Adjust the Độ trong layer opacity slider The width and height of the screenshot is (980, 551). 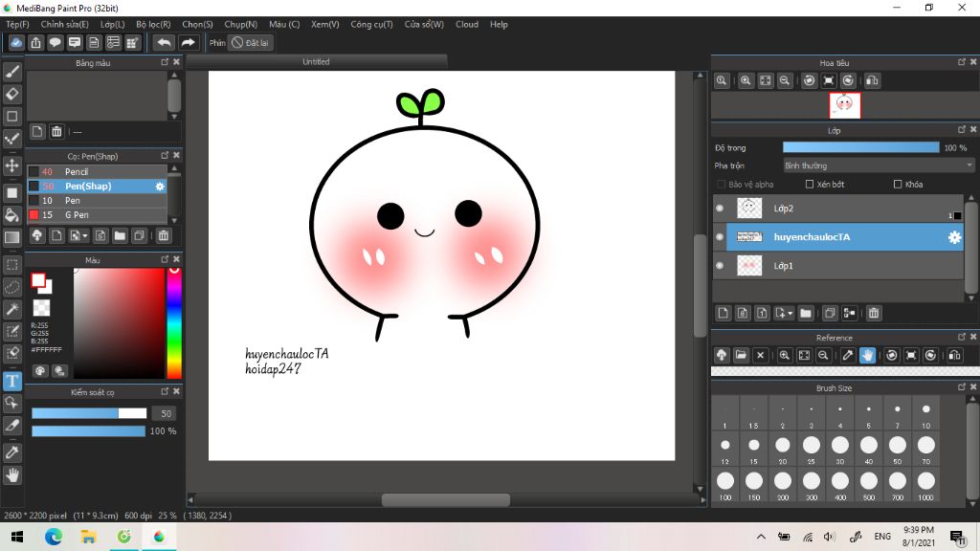(x=860, y=147)
